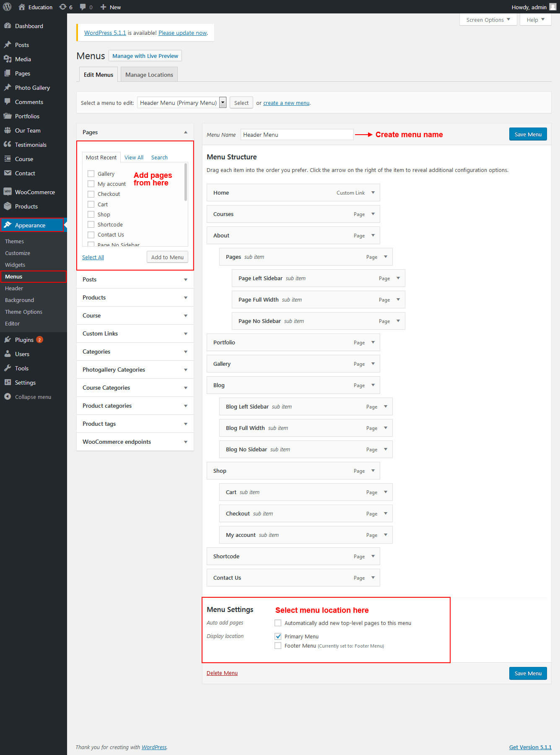The width and height of the screenshot is (560, 755).
Task: Click the Delete Menu link
Action: [222, 673]
